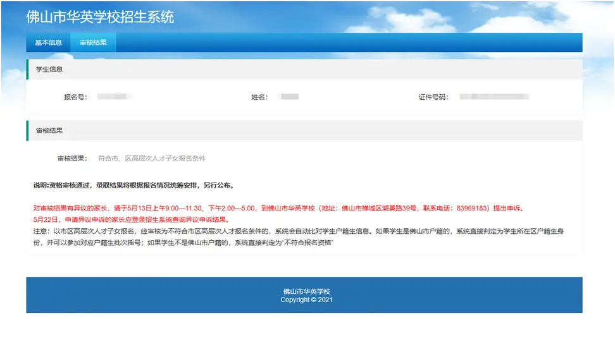This screenshot has width=615, height=364.
Task: Click the 姓名 field label
Action: click(x=261, y=96)
